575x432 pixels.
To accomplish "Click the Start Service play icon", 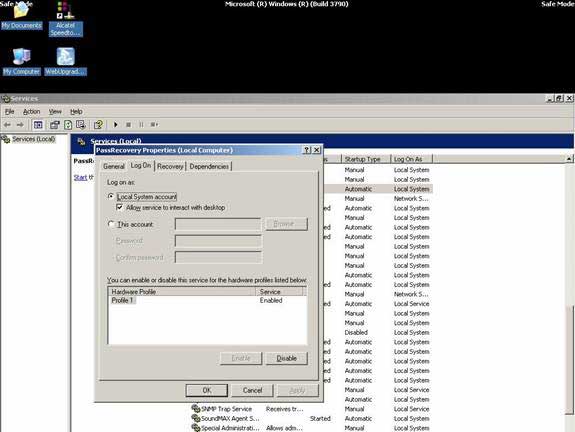I will pyautogui.click(x=116, y=125).
